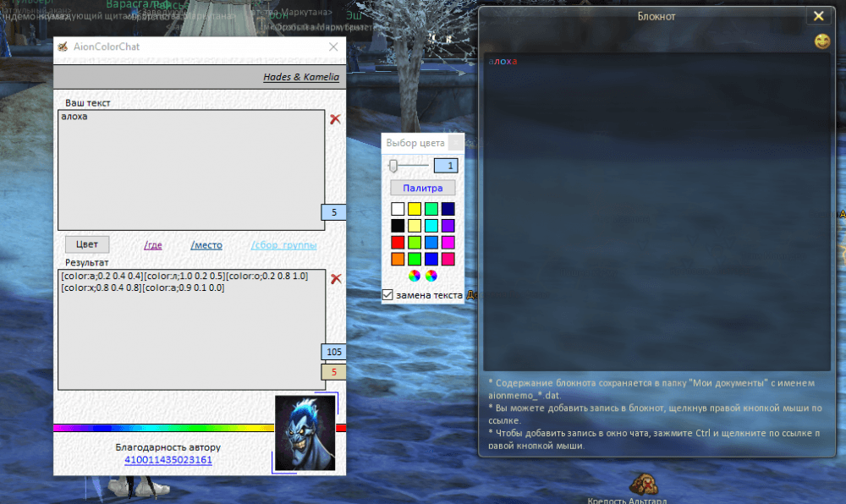Insert the '/сбор_группы' command link
The height and width of the screenshot is (504, 846).
(283, 245)
